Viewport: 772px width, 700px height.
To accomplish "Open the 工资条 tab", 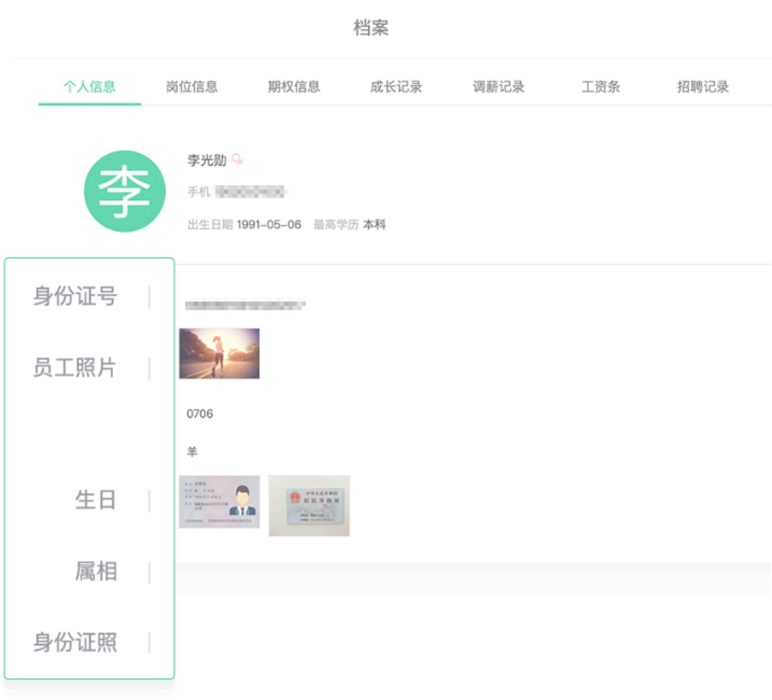I will tap(600, 87).
